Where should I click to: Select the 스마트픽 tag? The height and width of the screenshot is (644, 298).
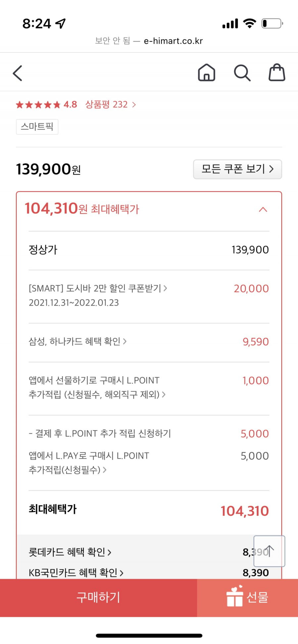click(x=37, y=127)
